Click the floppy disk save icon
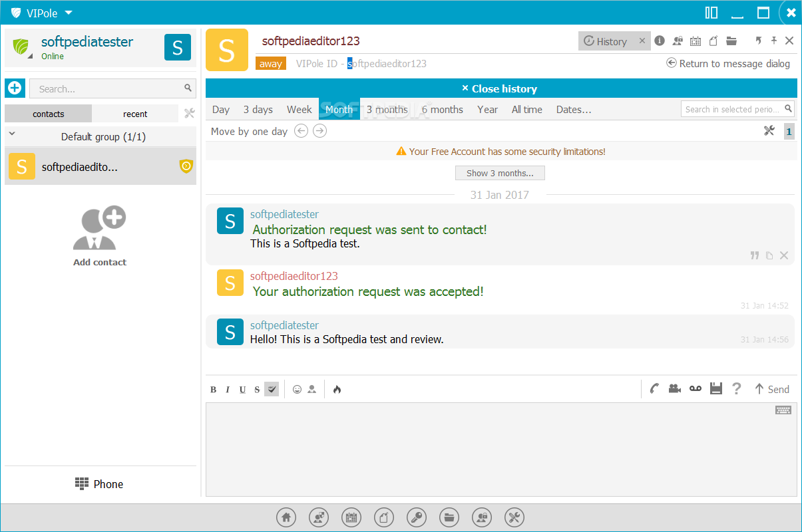 pos(716,388)
